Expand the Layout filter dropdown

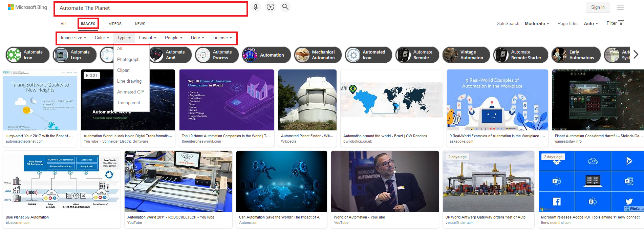pos(148,38)
